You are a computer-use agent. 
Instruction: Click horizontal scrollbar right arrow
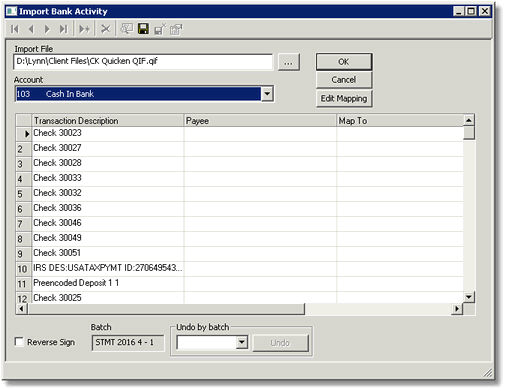tap(457, 309)
